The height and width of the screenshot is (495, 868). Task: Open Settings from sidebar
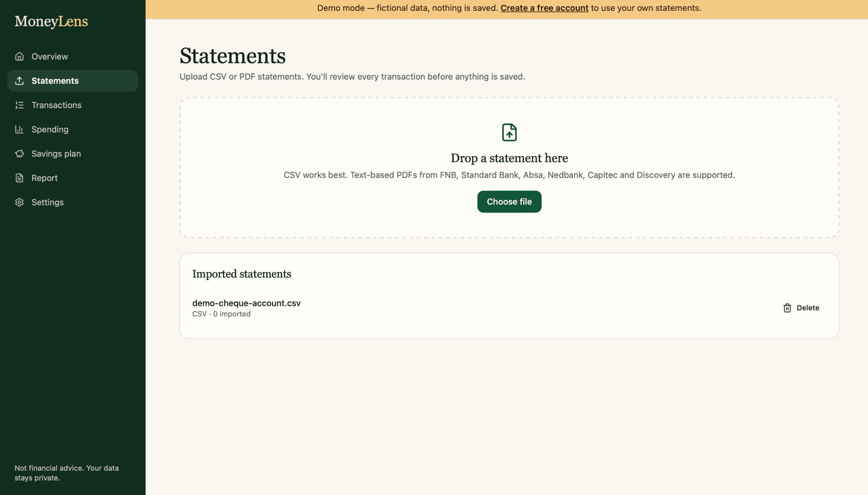point(73,202)
